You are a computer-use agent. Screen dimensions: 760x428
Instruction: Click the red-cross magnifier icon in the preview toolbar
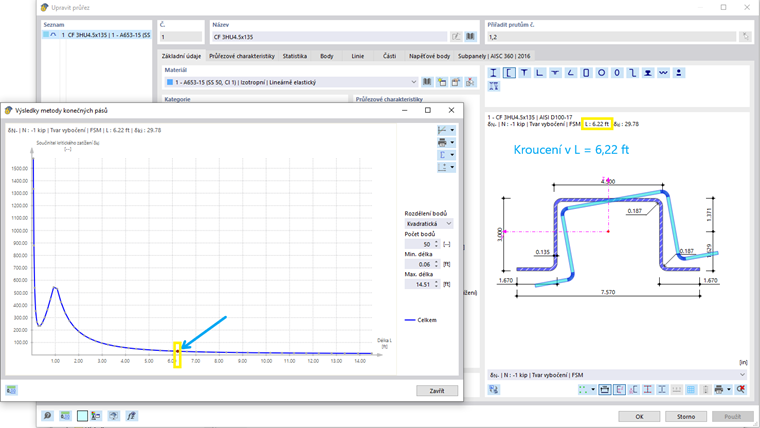tap(740, 389)
